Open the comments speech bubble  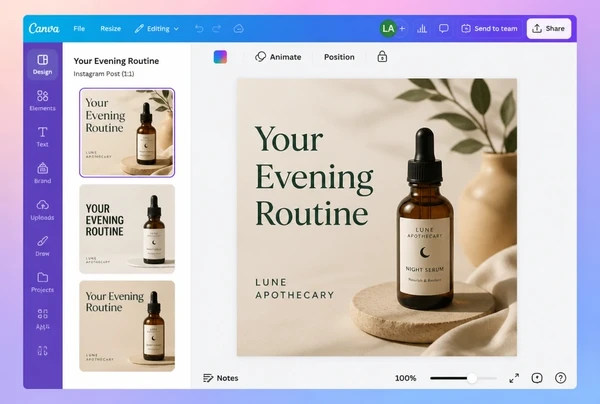tap(443, 29)
